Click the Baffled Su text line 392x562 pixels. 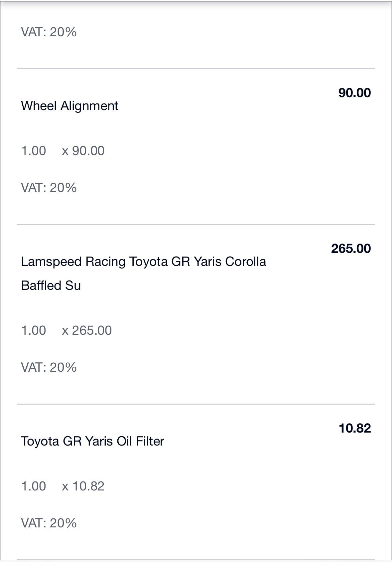51,285
